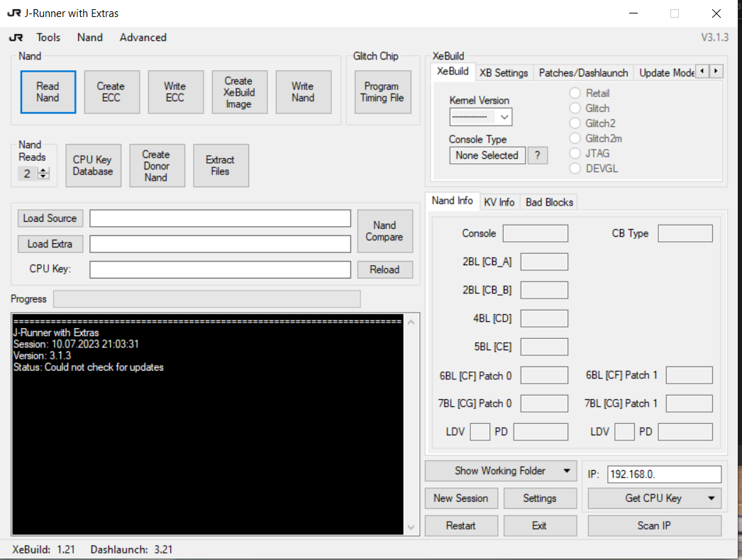
Task: Click the Reload button
Action: [x=384, y=269]
